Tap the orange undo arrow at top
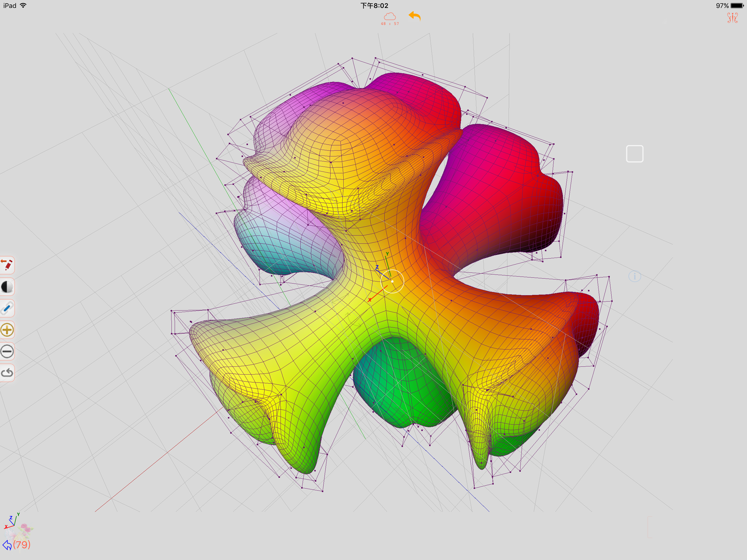 click(x=414, y=16)
